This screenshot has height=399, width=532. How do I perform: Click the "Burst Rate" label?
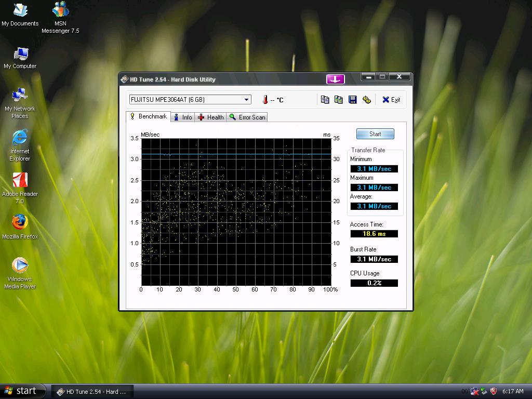pos(363,249)
